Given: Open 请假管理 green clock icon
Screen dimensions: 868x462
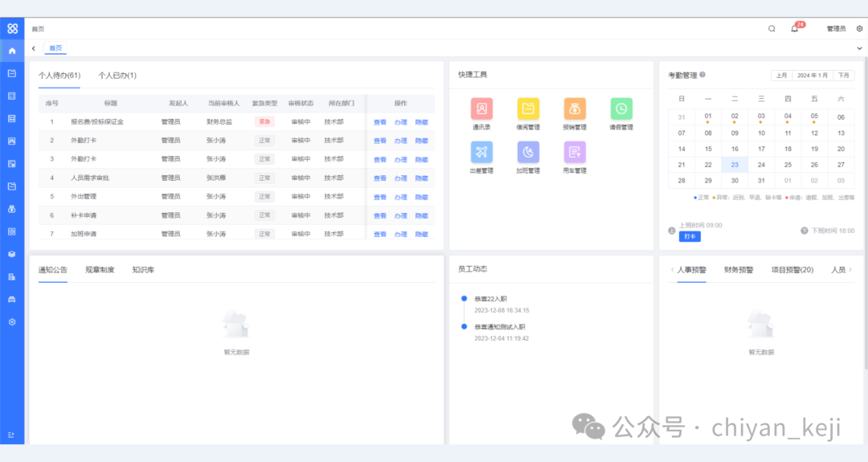Looking at the screenshot, I should [x=621, y=109].
